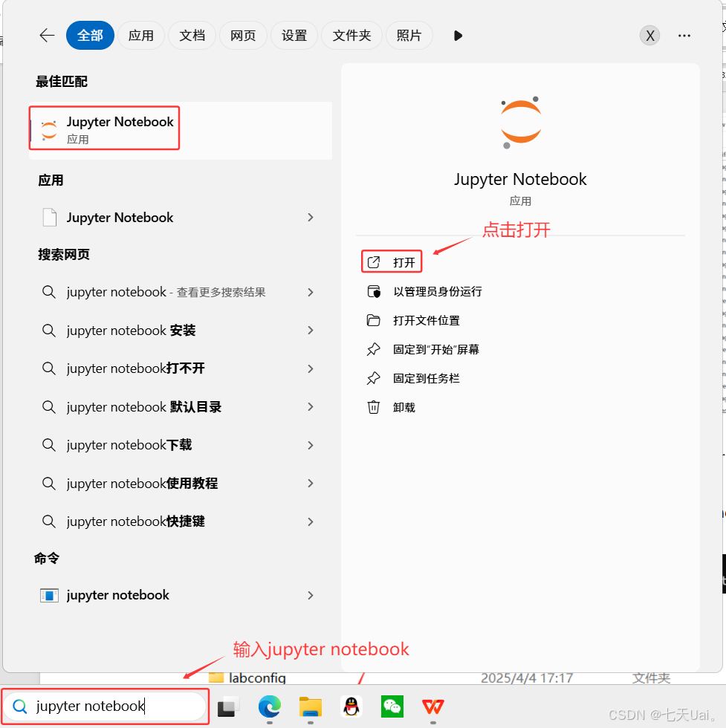Switch to the 照片 filter tab
Image resolution: width=726 pixels, height=728 pixels.
point(409,36)
